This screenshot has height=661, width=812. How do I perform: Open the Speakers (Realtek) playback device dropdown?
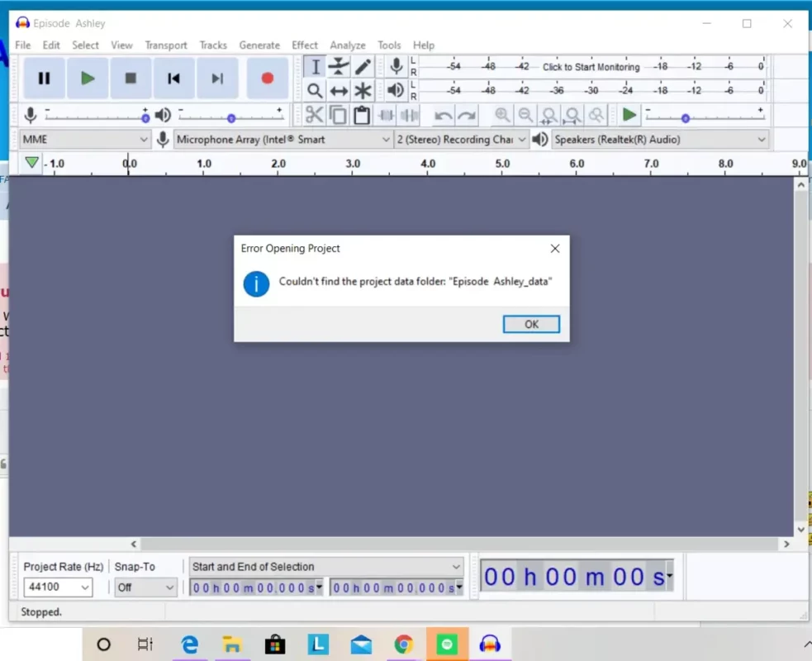(x=660, y=140)
